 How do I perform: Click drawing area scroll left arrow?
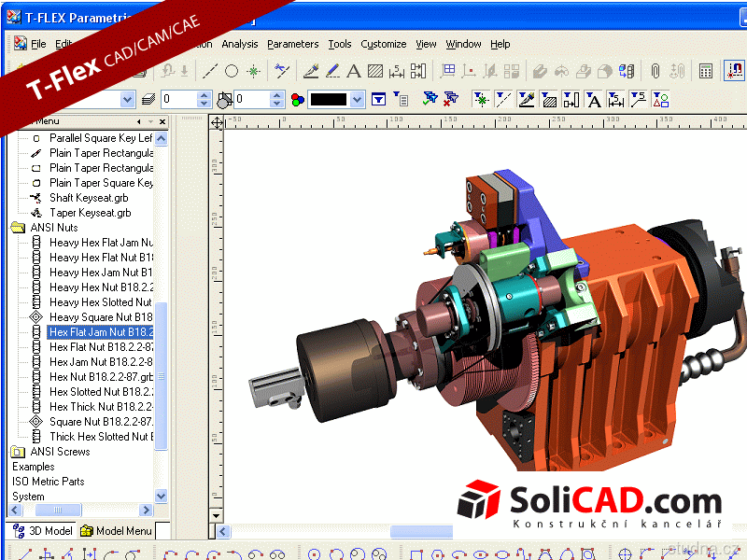point(223,531)
